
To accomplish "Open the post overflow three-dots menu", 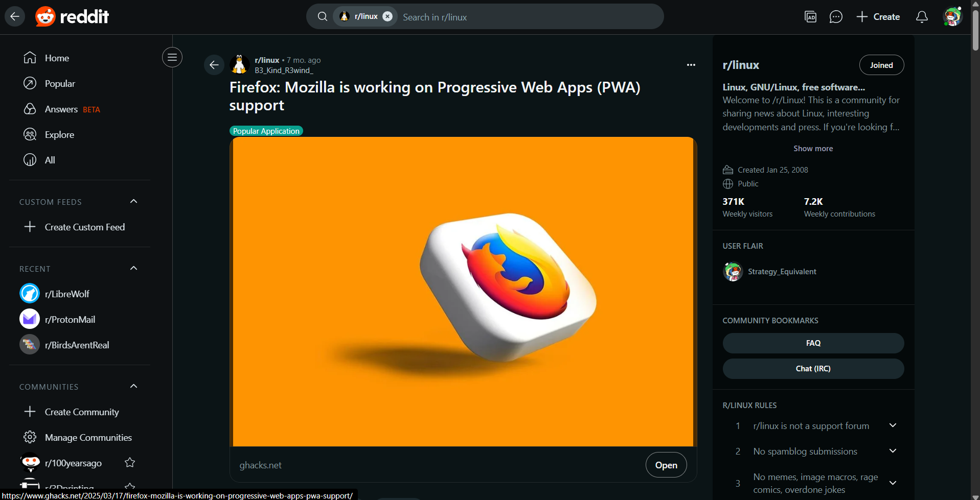I will [691, 65].
